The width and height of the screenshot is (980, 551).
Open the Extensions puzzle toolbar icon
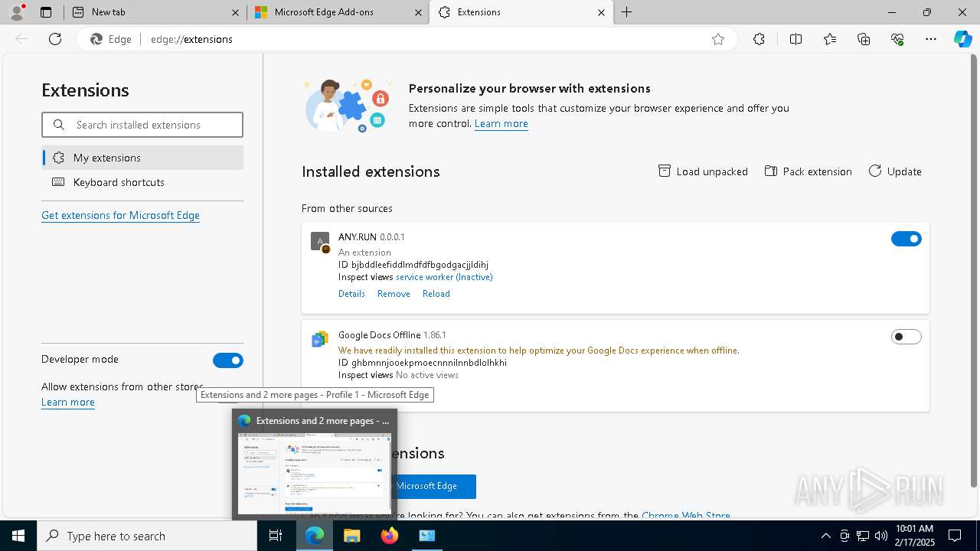pyautogui.click(x=759, y=39)
